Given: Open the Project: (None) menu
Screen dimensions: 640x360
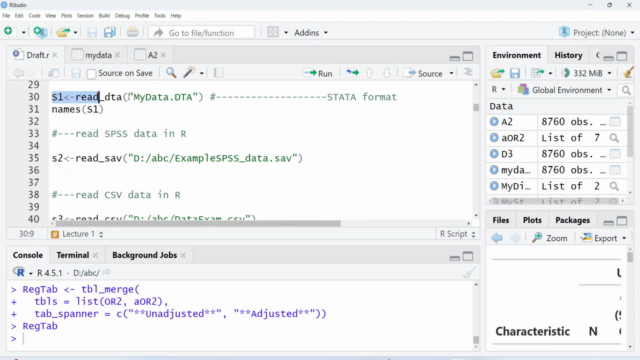Looking at the screenshot, I should tap(597, 32).
